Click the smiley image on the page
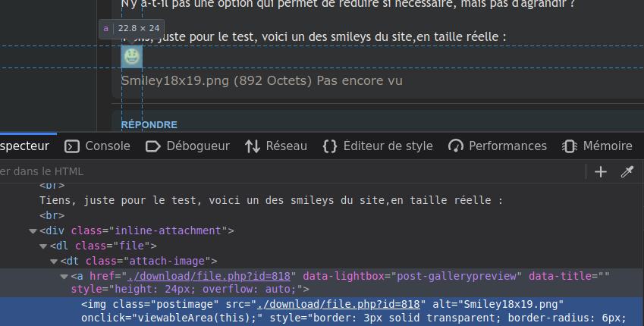Image resolution: width=644 pixels, height=326 pixels. pos(131,56)
